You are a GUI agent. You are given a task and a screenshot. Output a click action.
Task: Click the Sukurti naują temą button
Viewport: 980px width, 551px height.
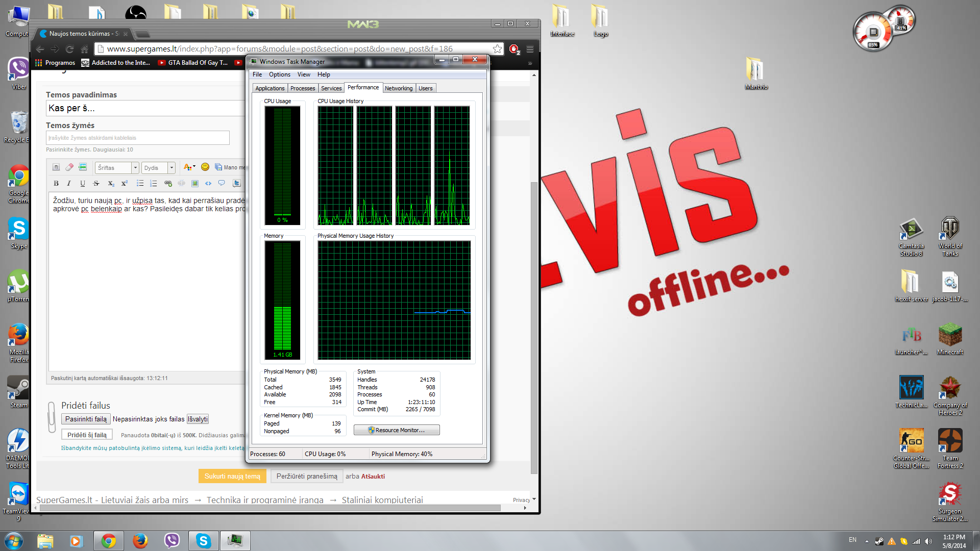tap(232, 476)
